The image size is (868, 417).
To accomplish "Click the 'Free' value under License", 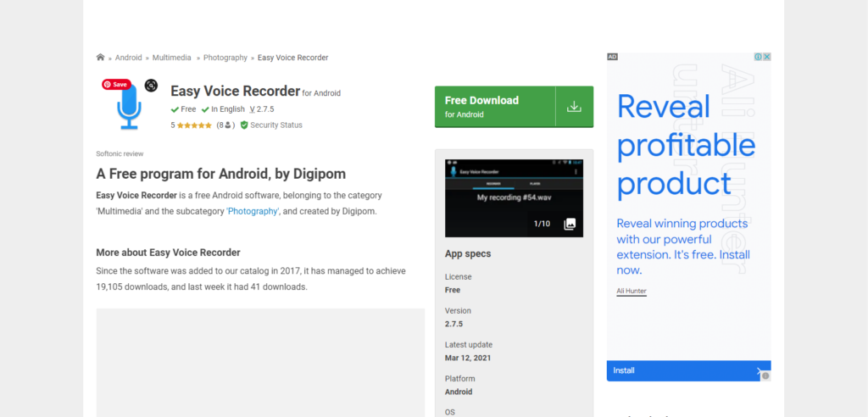I will pyautogui.click(x=453, y=290).
